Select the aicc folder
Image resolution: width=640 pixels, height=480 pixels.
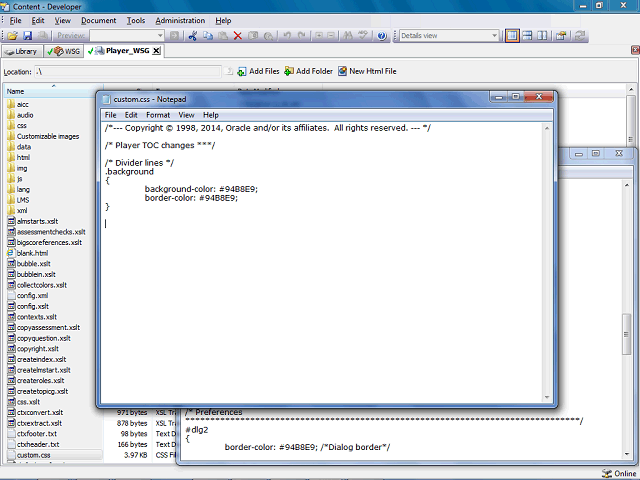pos(22,104)
